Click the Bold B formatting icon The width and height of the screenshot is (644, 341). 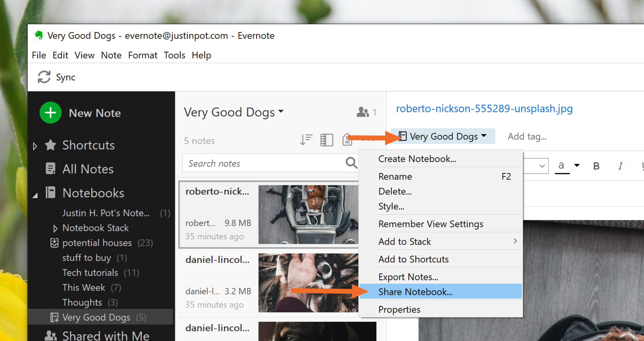click(596, 166)
